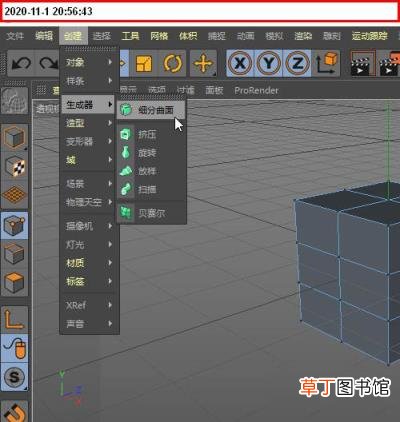
Task: Click the Undo arrow icon
Action: coord(21,63)
